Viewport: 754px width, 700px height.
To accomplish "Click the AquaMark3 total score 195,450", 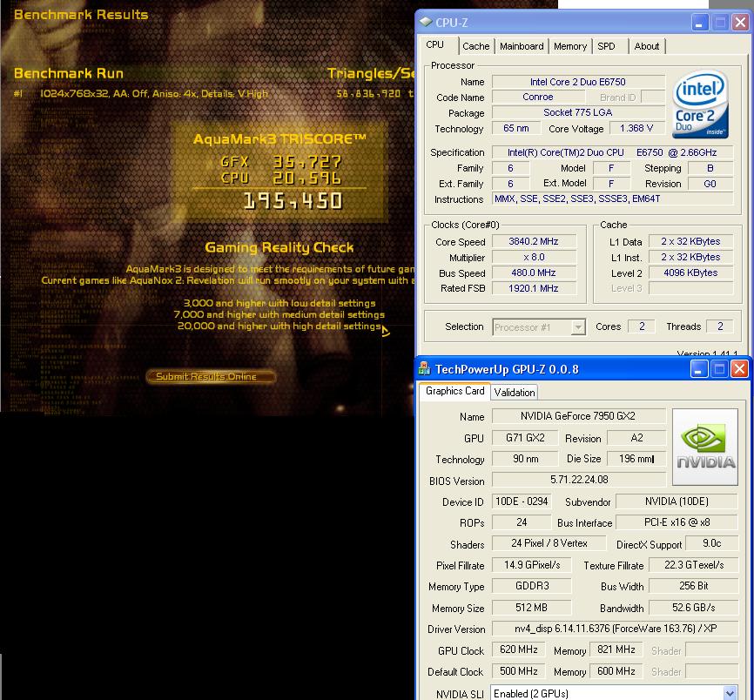I will click(x=293, y=201).
